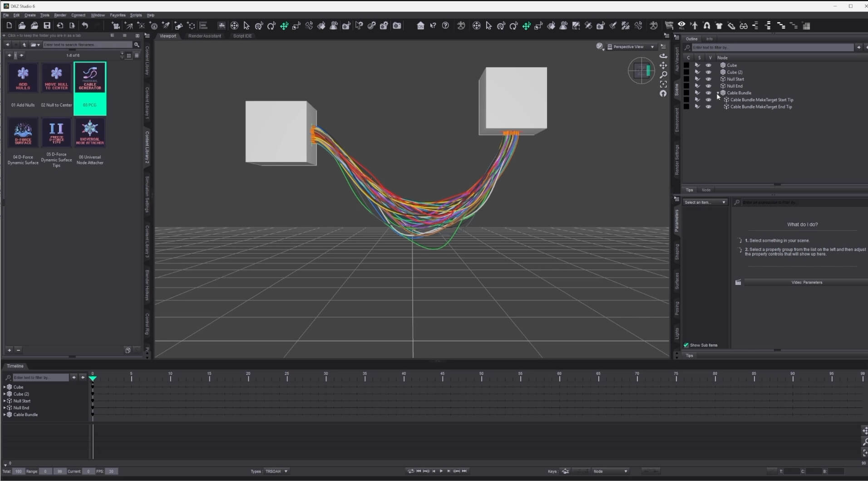The image size is (868, 481).
Task: Toggle visibility eye of Null End node
Action: click(x=708, y=86)
